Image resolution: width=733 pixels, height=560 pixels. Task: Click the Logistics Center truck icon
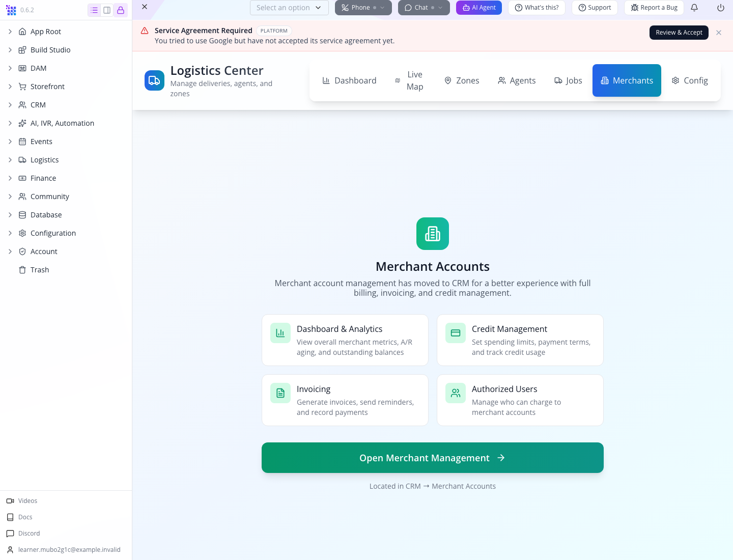(154, 80)
